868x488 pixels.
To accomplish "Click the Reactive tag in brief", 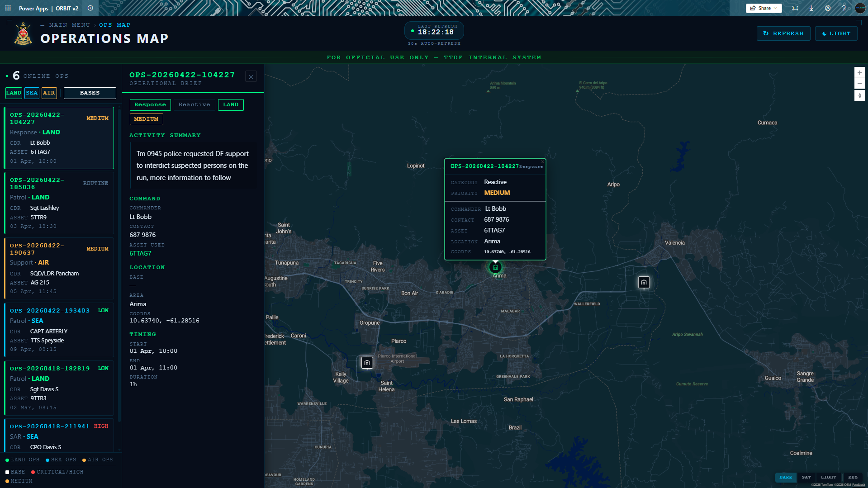I will tap(194, 105).
